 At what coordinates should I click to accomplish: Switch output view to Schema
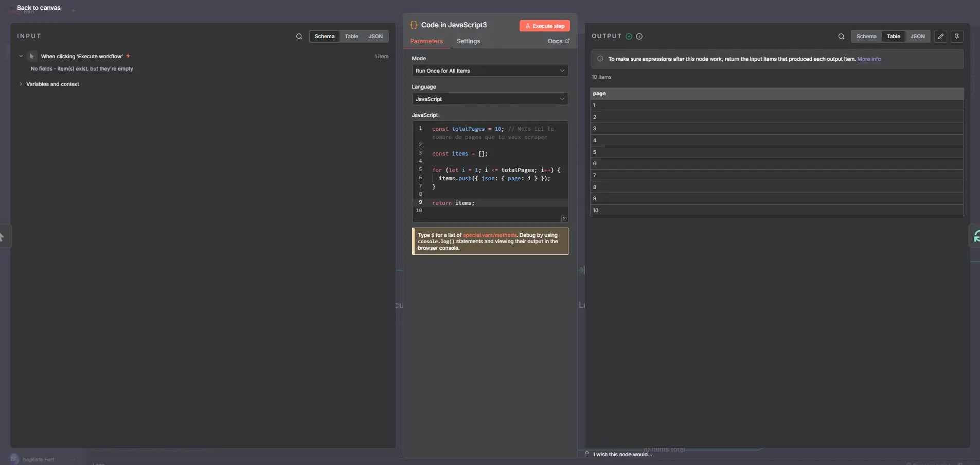click(x=866, y=36)
